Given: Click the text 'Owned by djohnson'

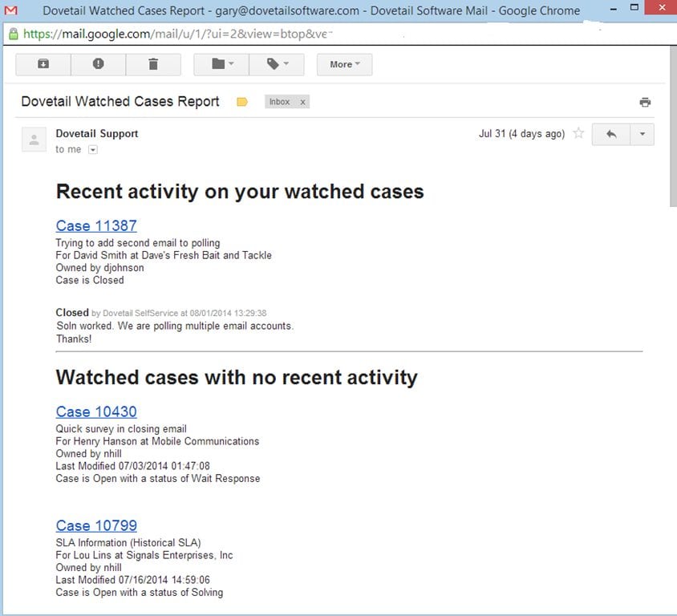Looking at the screenshot, I should coord(99,268).
